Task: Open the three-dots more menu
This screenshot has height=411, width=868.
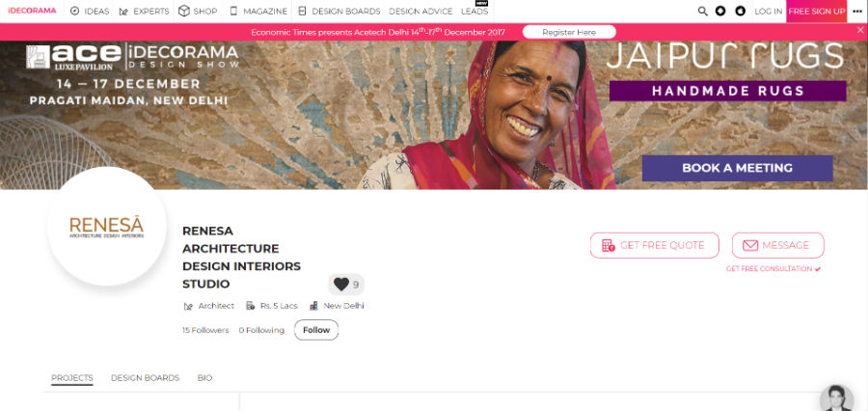Action: coord(857,11)
